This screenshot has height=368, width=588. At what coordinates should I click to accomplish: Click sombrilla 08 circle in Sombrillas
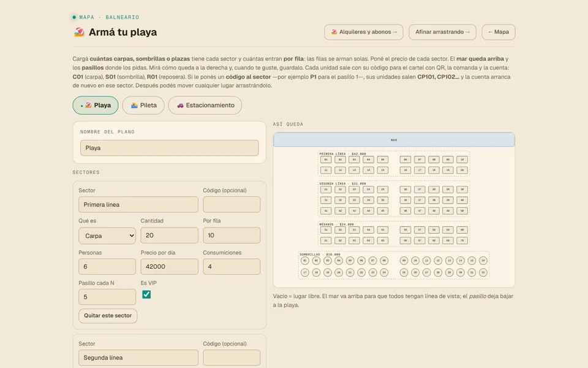(384, 260)
